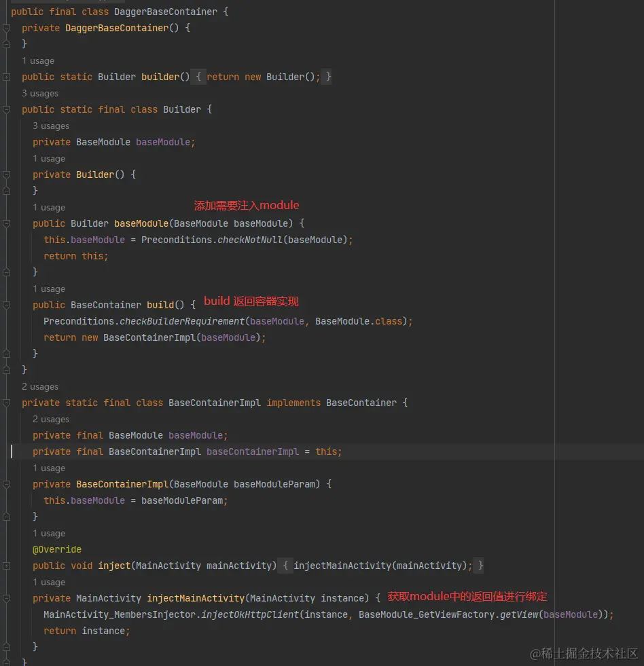Click the 'checkNotNull' method call
Viewport: 644px width, 666px height.
point(250,240)
